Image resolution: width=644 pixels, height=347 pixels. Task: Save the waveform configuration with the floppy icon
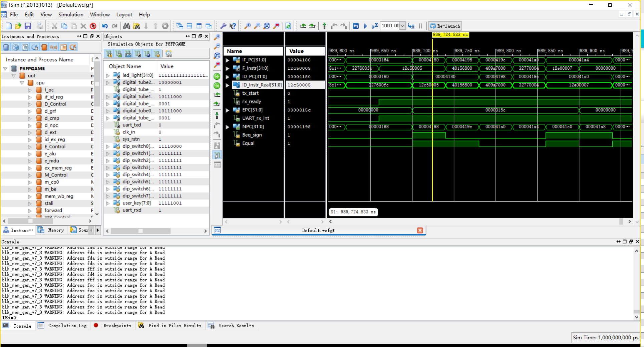click(x=28, y=26)
